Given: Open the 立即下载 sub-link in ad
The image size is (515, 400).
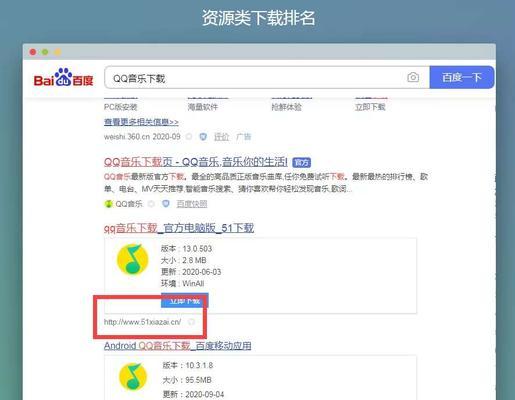Looking at the screenshot, I should pos(370,107).
